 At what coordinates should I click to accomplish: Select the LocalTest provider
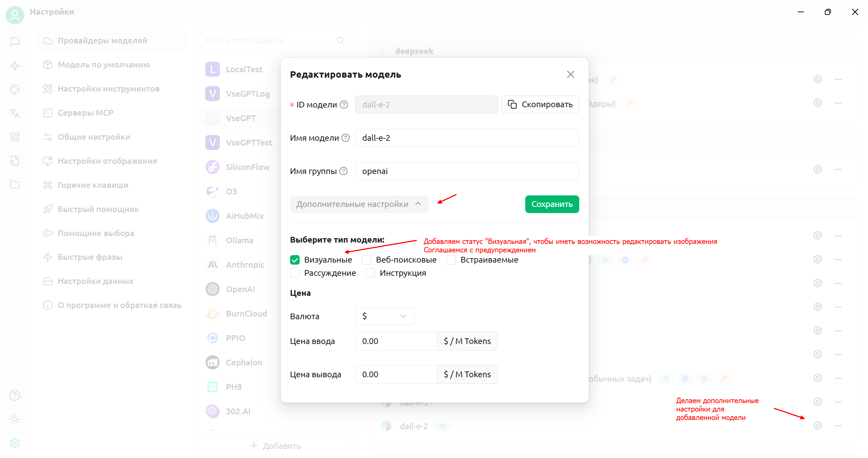(x=240, y=70)
